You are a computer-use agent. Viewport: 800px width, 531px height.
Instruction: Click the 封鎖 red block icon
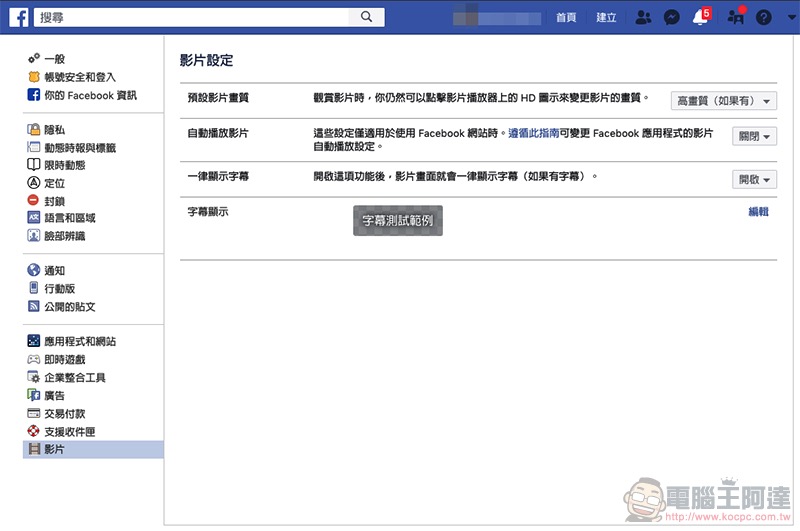(34, 200)
